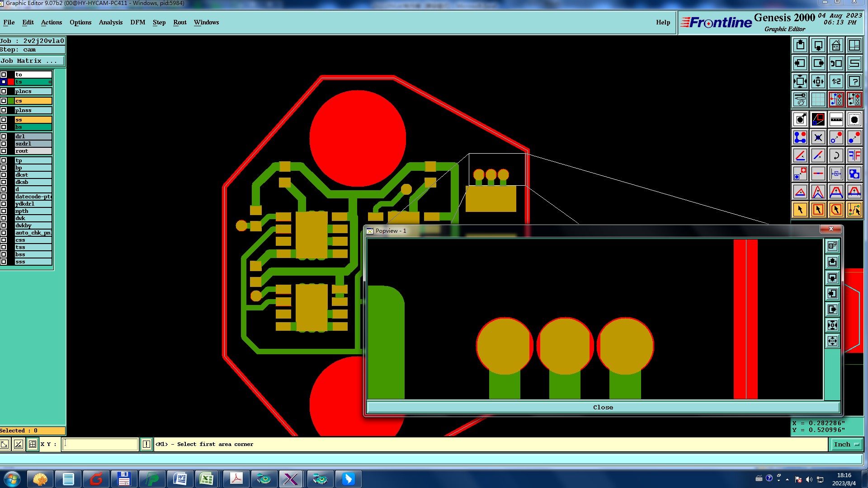Toggle the drl layer checkbox
The width and height of the screenshot is (868, 488).
[x=4, y=136]
